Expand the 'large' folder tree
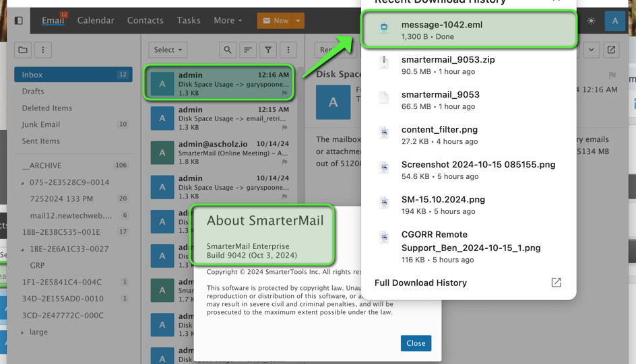 [22, 332]
